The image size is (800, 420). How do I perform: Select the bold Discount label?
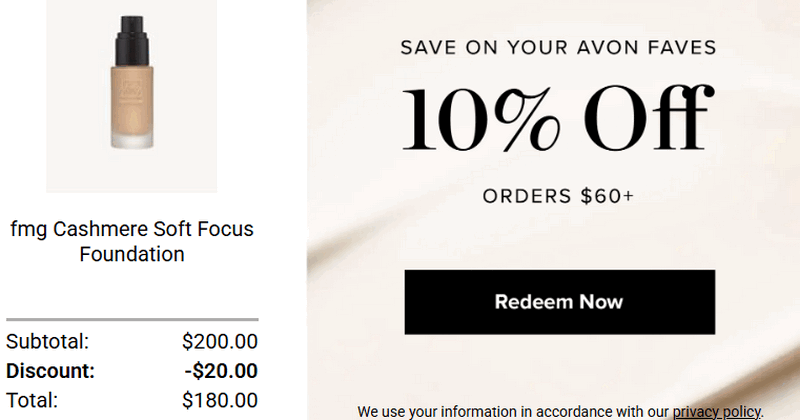[50, 371]
